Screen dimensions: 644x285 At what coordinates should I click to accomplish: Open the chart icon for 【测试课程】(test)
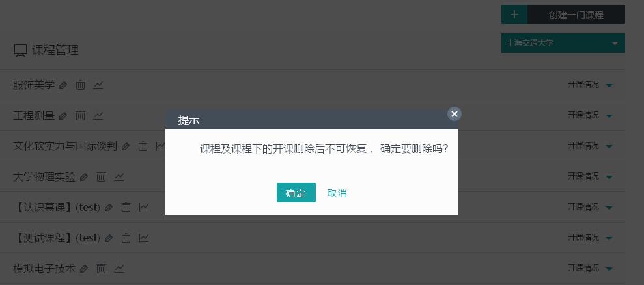pyautogui.click(x=143, y=238)
